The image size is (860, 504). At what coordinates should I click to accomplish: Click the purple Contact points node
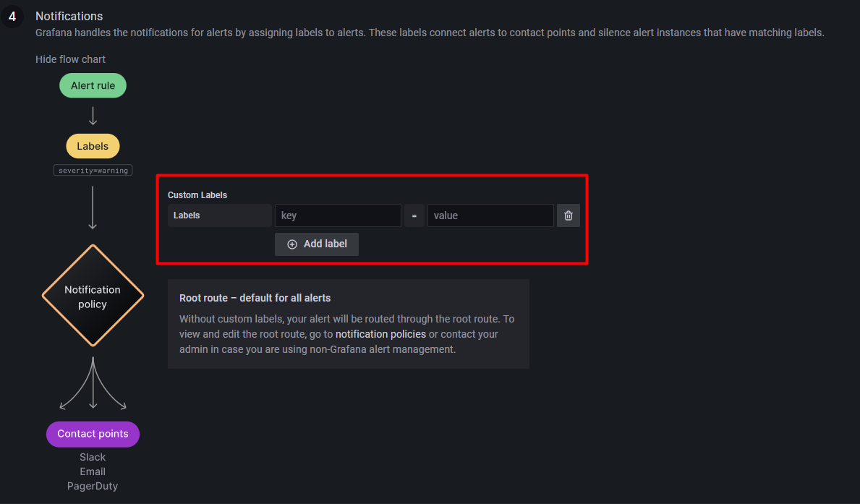point(93,434)
